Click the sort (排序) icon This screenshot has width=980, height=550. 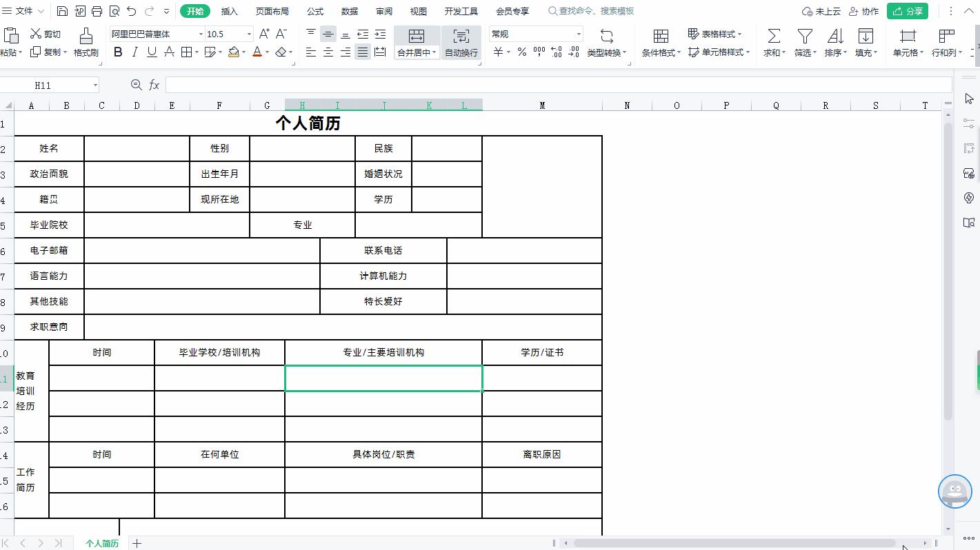(835, 41)
